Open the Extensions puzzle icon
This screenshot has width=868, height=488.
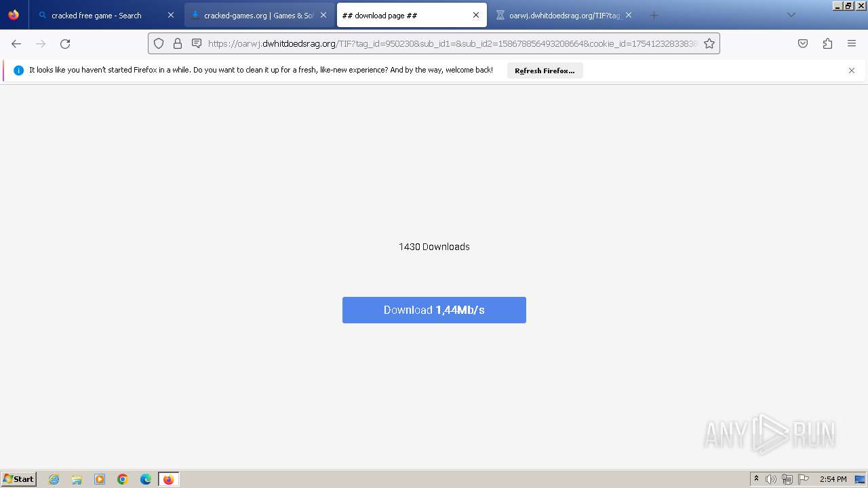[x=827, y=43]
